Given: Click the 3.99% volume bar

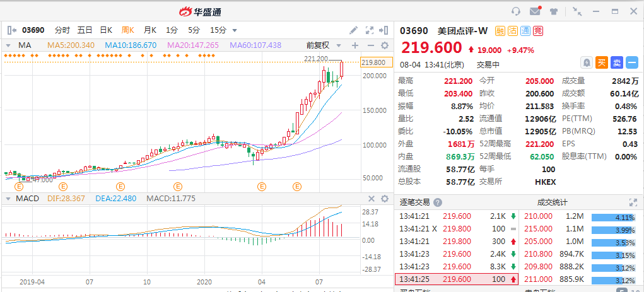Looking at the screenshot, I should [614, 230].
